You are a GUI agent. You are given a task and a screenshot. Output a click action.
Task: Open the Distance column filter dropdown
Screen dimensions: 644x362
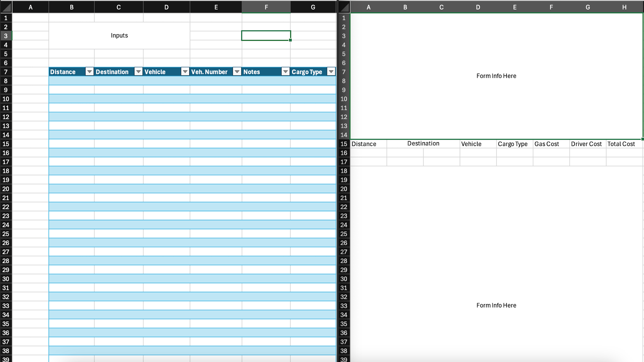tap(89, 72)
